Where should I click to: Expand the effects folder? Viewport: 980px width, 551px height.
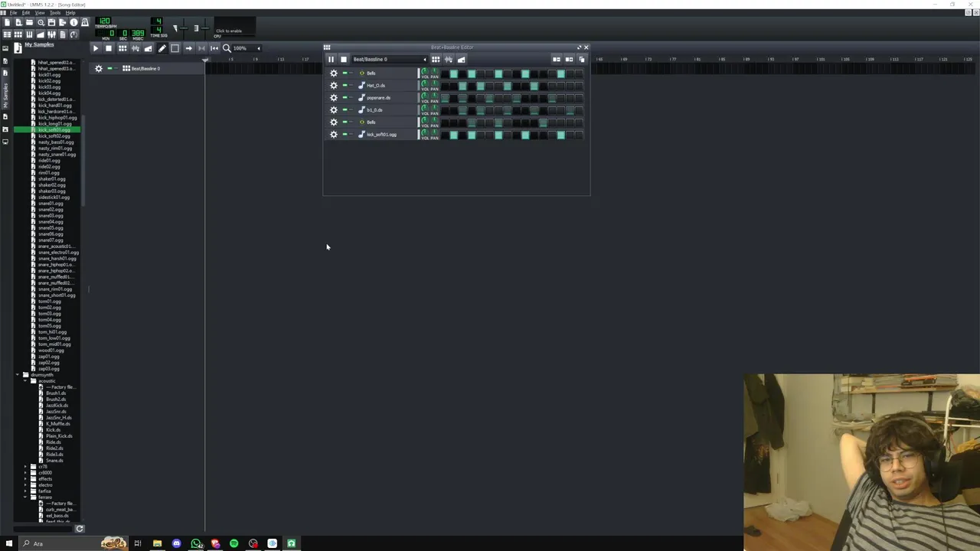point(25,478)
